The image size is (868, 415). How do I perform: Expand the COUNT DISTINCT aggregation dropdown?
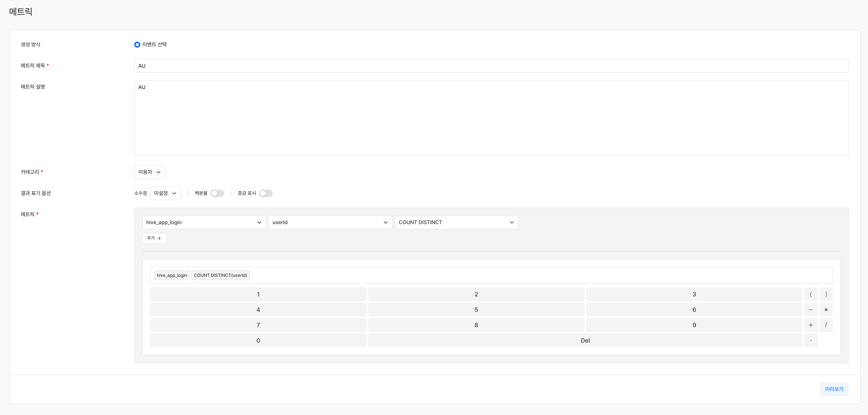click(x=456, y=222)
